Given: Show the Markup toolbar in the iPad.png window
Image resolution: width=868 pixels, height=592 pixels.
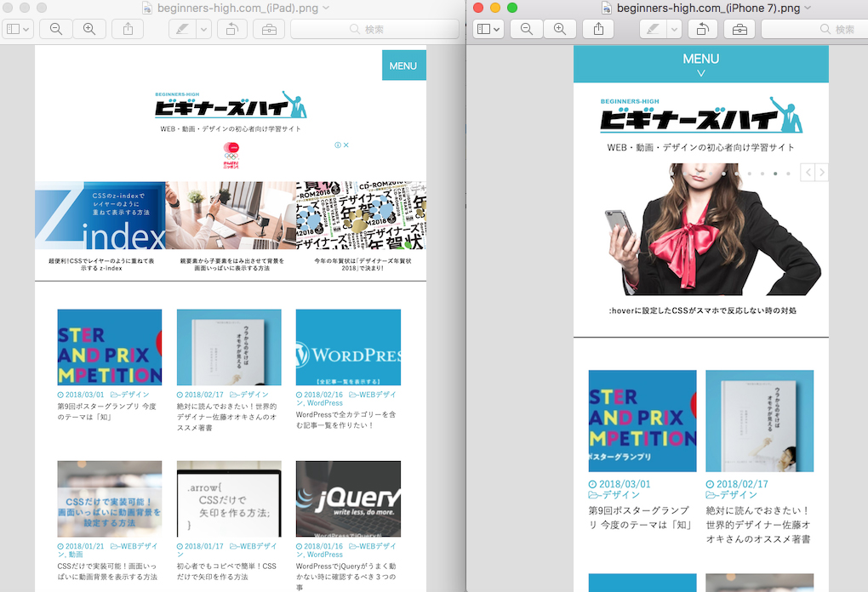Looking at the screenshot, I should click(269, 29).
